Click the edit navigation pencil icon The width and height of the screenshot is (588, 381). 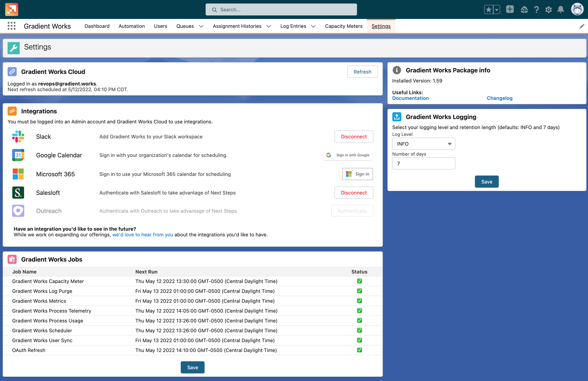click(x=582, y=26)
